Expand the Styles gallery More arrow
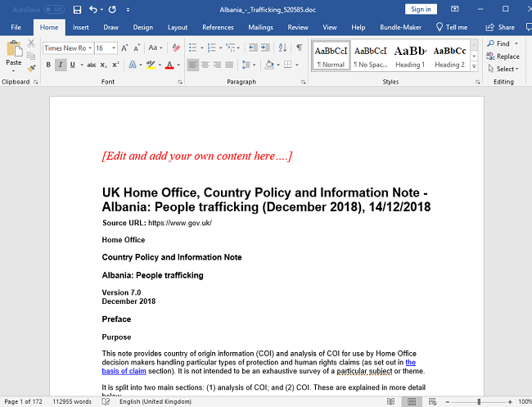532x407 pixels. (475, 66)
